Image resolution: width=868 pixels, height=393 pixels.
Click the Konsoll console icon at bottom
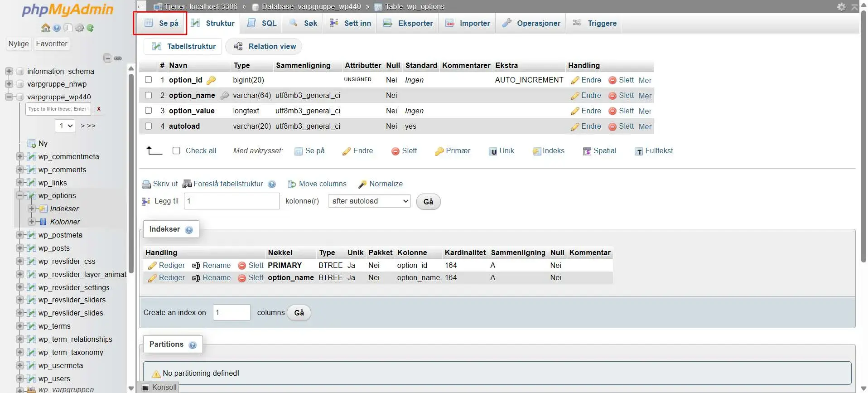click(x=145, y=388)
